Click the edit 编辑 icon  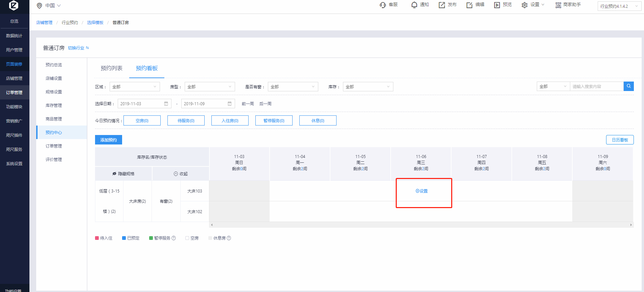(x=469, y=5)
